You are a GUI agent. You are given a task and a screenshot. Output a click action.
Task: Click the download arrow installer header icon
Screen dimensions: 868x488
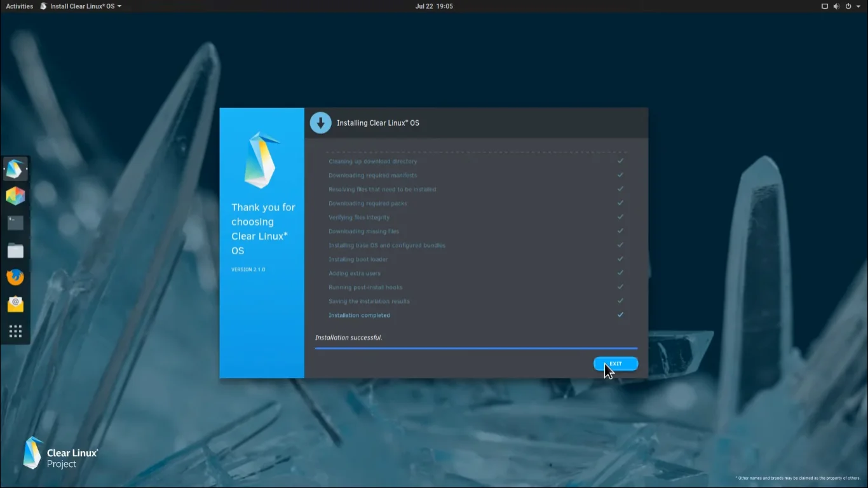[320, 123]
